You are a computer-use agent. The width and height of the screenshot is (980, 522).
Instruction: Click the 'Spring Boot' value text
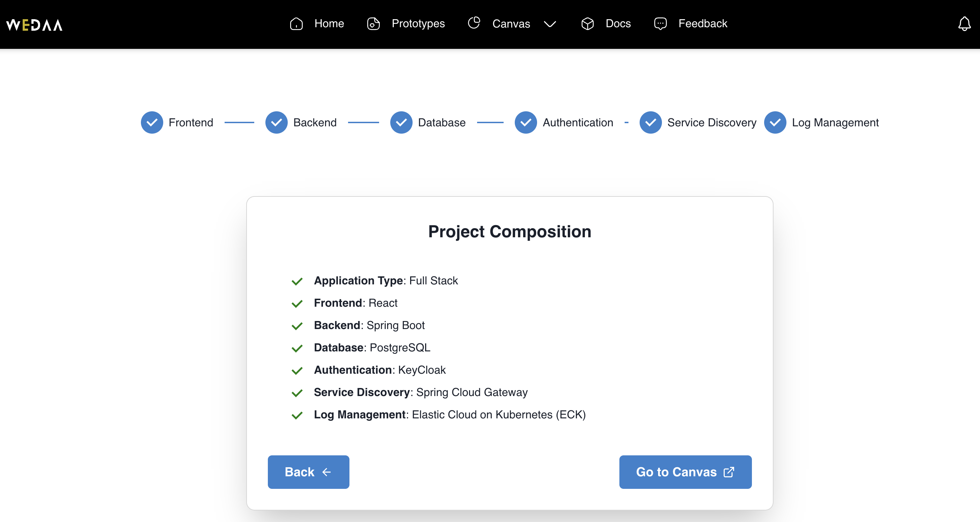click(x=395, y=326)
